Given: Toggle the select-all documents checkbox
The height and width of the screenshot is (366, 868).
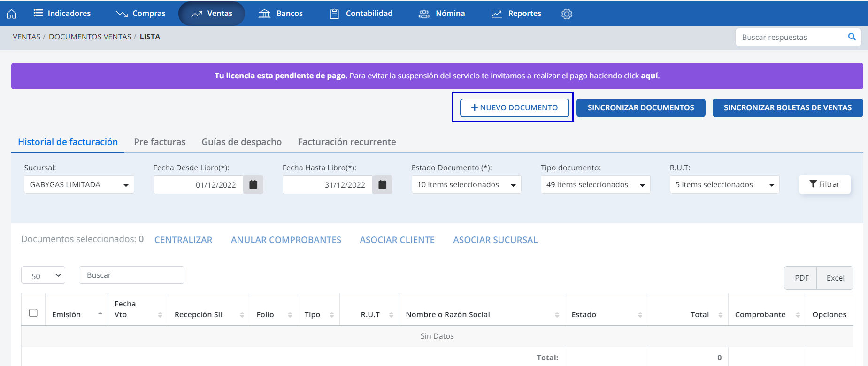Looking at the screenshot, I should pos(33,313).
